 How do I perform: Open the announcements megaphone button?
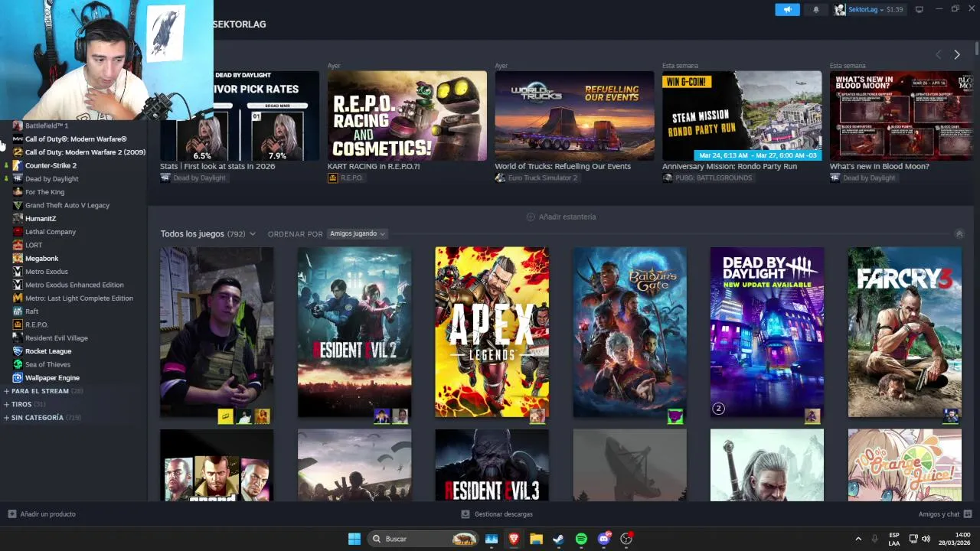[787, 9]
